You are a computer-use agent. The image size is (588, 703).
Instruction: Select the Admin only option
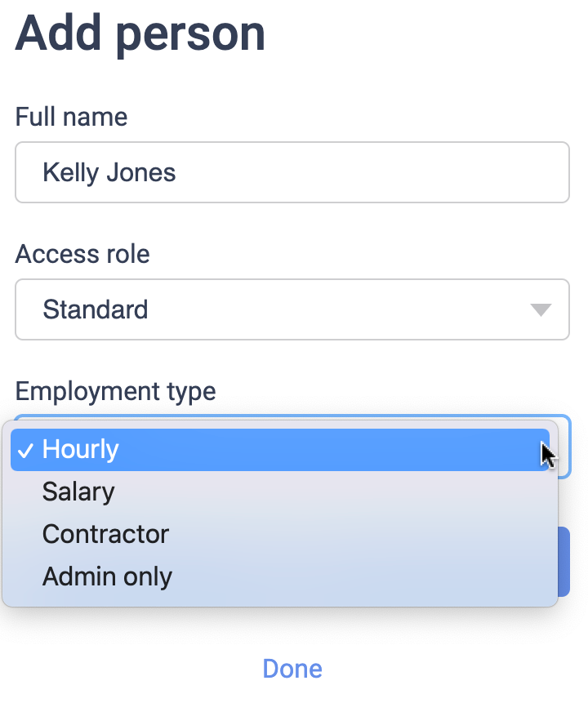107,576
